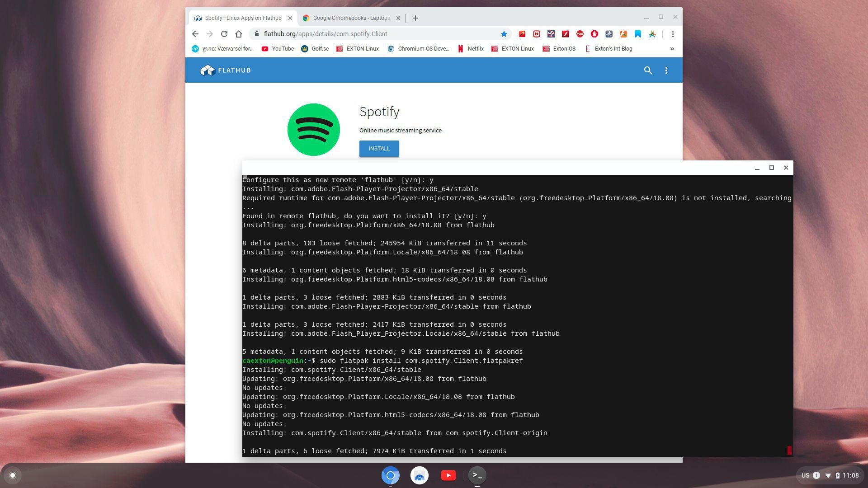
Task: Open the Terminal app from the shelf
Action: tap(477, 475)
